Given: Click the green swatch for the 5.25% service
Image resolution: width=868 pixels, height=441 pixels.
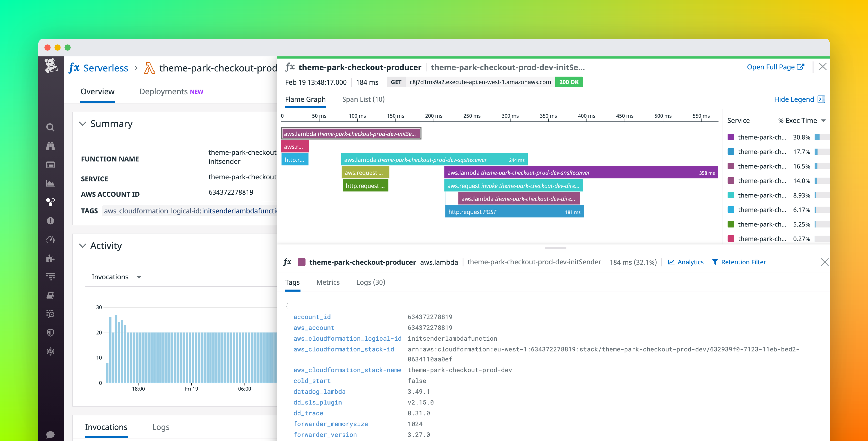Looking at the screenshot, I should (x=731, y=224).
